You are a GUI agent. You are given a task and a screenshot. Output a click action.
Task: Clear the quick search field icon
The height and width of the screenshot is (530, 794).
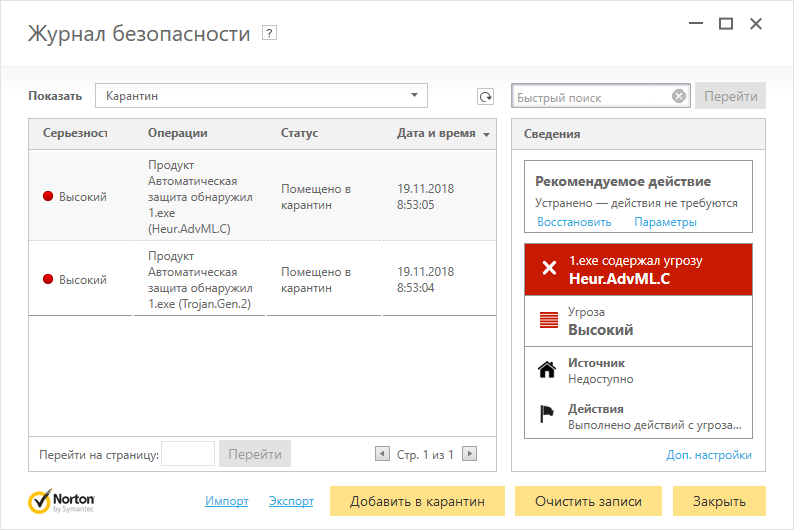pos(679,97)
